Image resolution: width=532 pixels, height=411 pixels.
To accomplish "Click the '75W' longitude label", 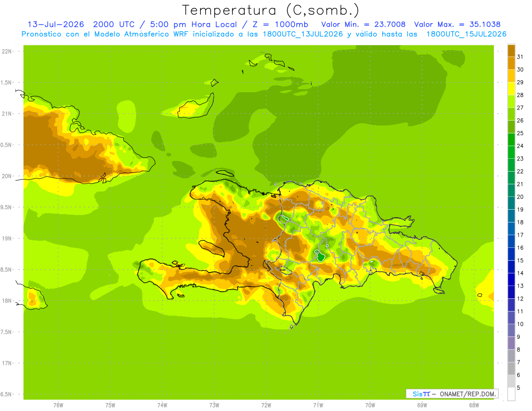I will [x=110, y=405].
